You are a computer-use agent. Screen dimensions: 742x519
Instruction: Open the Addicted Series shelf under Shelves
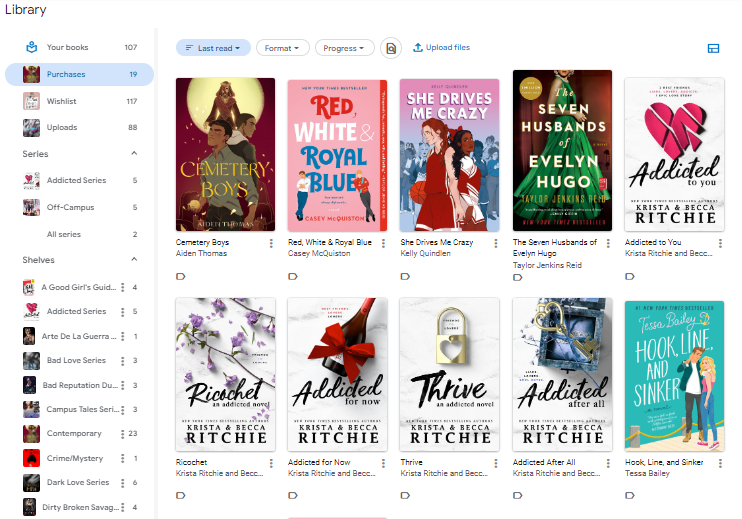pyautogui.click(x=76, y=311)
